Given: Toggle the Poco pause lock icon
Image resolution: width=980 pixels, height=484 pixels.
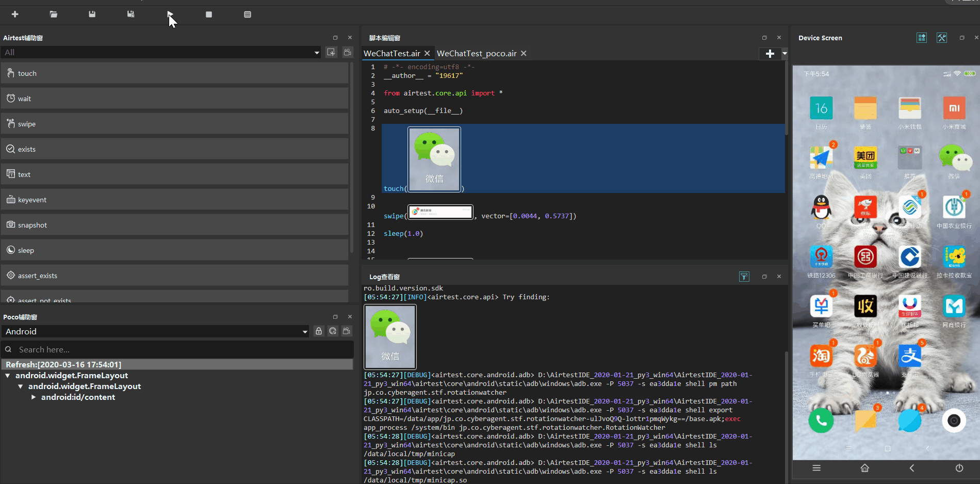Looking at the screenshot, I should tap(319, 331).
